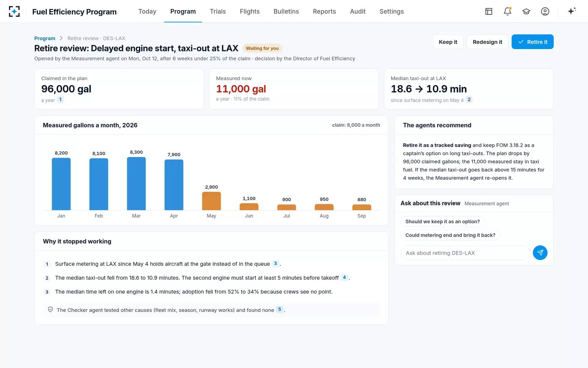Screen dimensions: 588x368
Task: Open the Trials tab
Action: tap(218, 11)
